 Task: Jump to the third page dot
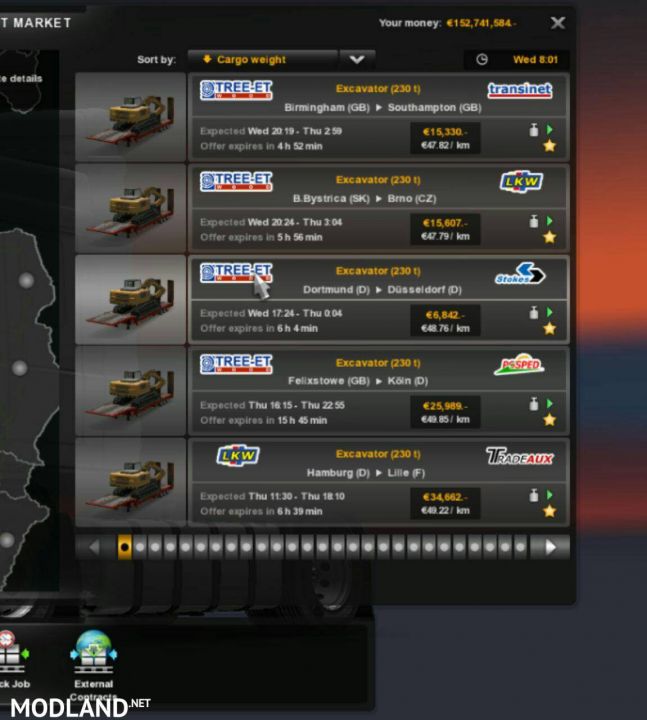pyautogui.click(x=155, y=547)
